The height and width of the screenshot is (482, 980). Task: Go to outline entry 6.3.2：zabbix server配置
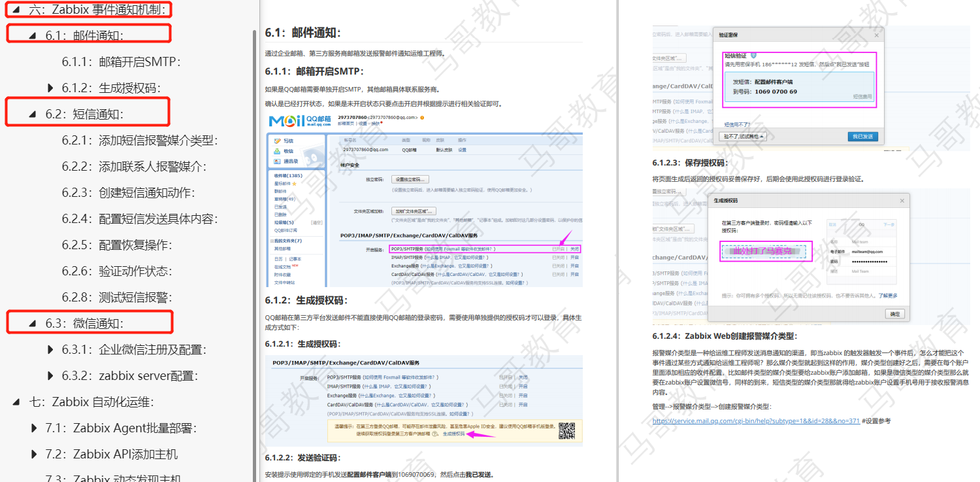click(130, 375)
